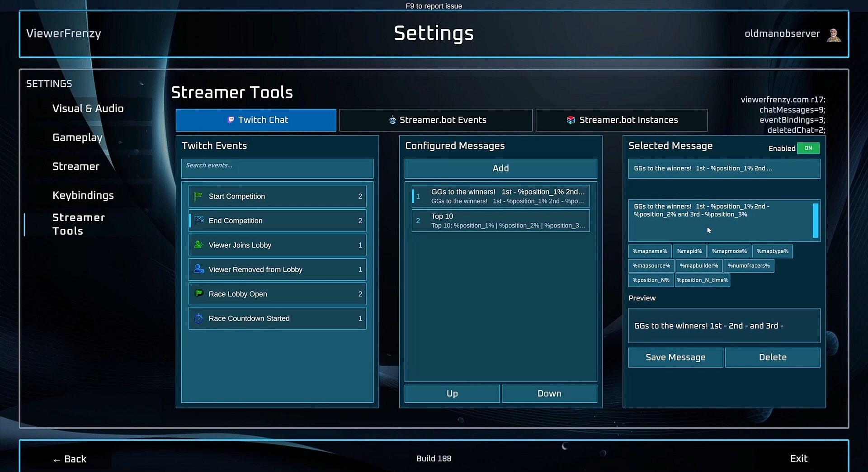868x472 pixels.
Task: Click the Race Lobby Open flag icon
Action: click(198, 293)
